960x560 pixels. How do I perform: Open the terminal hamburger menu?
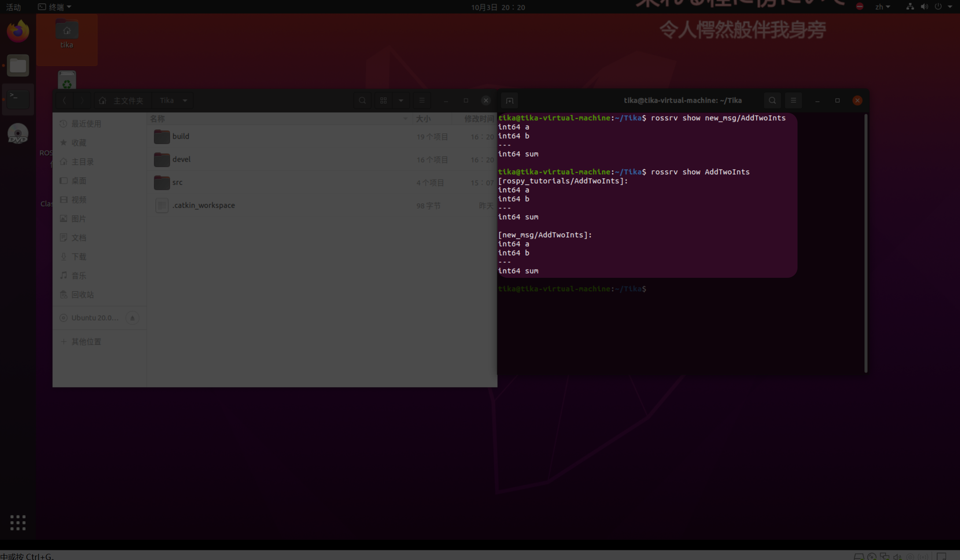(x=793, y=100)
